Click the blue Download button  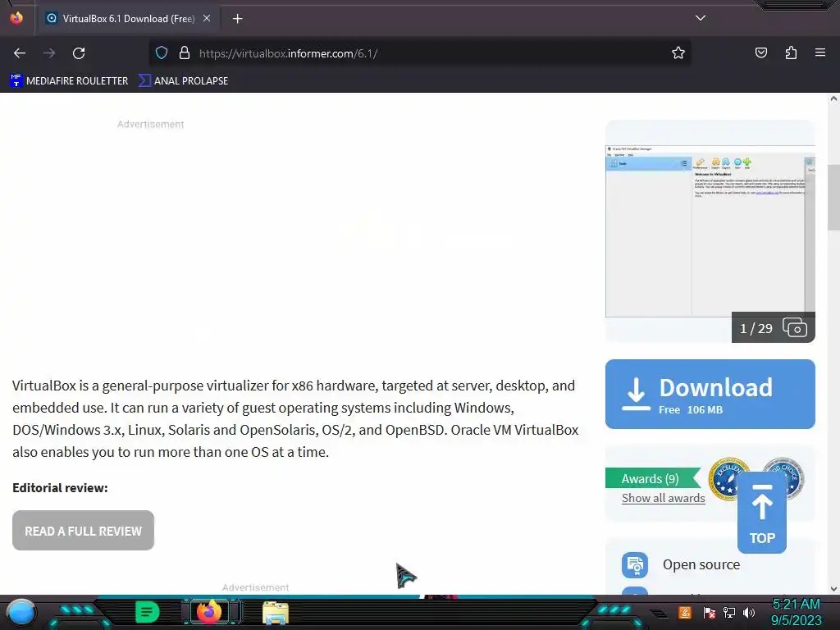tap(710, 394)
